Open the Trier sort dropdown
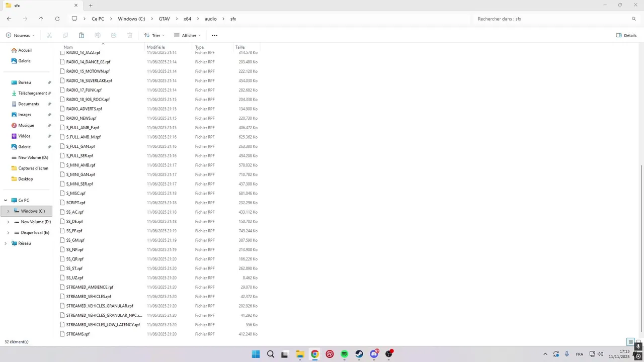 pos(154,35)
